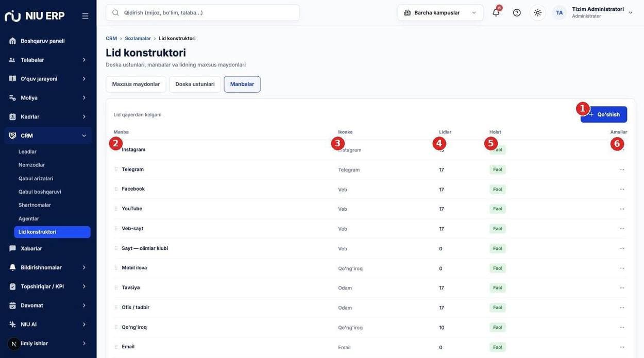
Task: Click the NIU ERP logo
Action: point(35,15)
